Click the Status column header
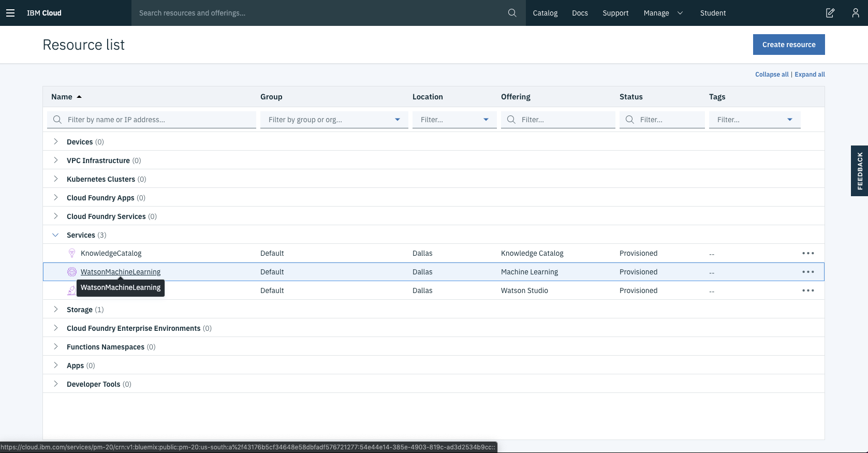Screen dimensions: 868x453 pos(631,97)
